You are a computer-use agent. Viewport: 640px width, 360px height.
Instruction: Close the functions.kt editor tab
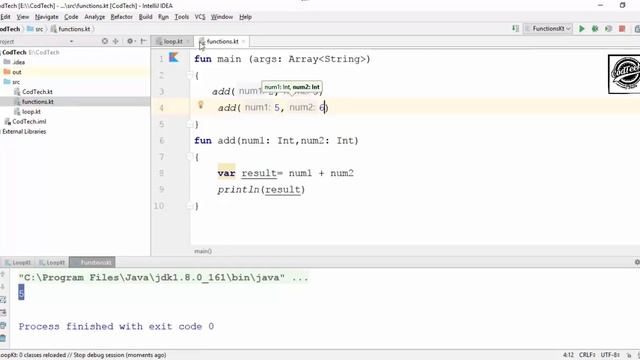[x=243, y=42]
